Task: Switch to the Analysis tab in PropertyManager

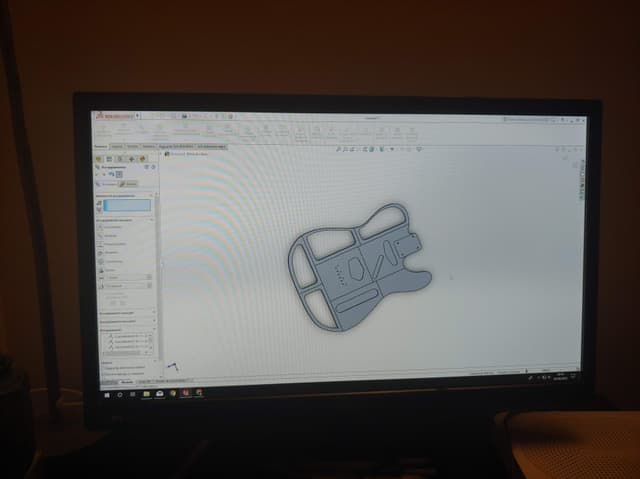Action: [x=128, y=184]
